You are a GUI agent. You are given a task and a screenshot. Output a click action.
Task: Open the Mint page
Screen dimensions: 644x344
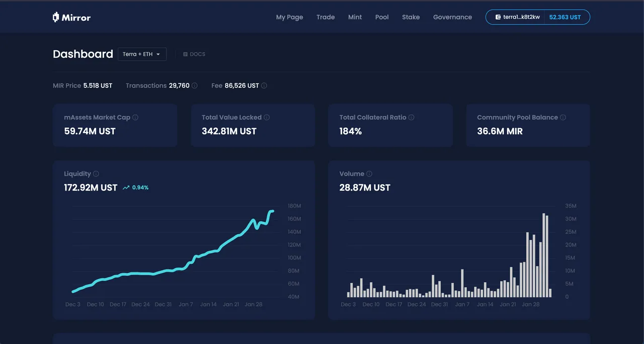click(355, 17)
